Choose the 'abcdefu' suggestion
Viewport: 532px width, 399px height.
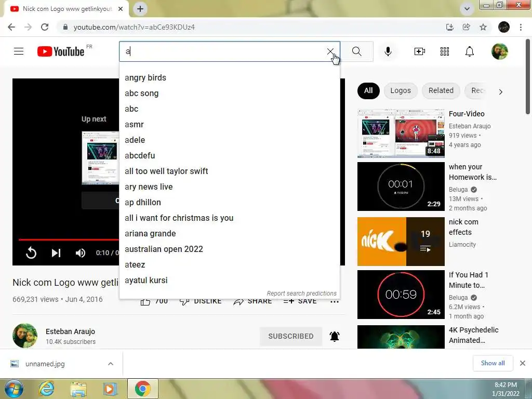[229, 156]
